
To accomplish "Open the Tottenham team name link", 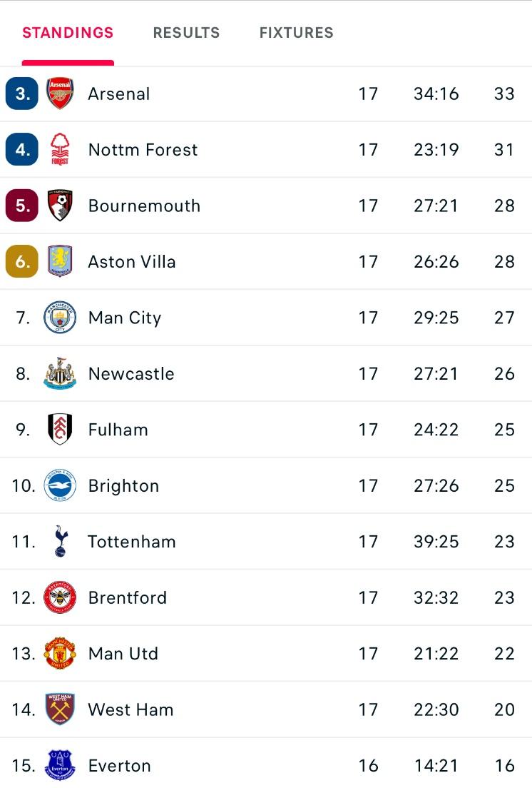I will click(132, 542).
